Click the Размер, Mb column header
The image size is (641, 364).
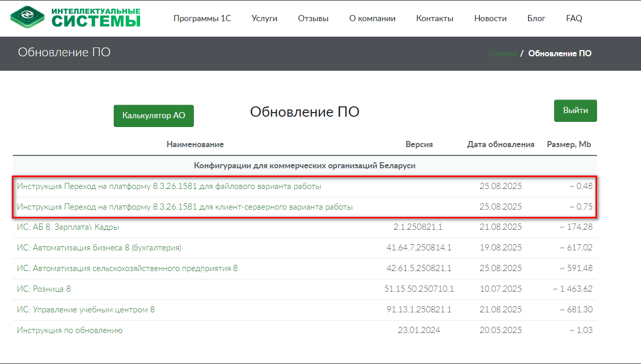[x=569, y=145]
